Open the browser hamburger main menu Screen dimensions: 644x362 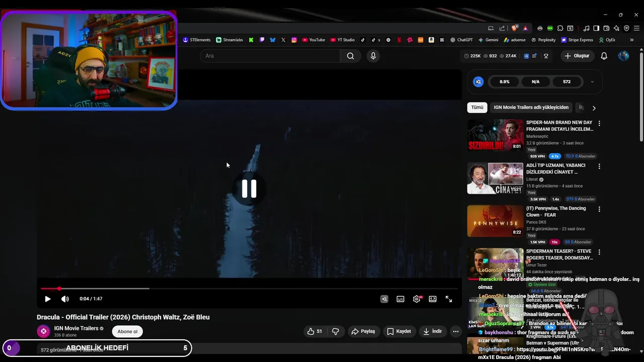(636, 28)
